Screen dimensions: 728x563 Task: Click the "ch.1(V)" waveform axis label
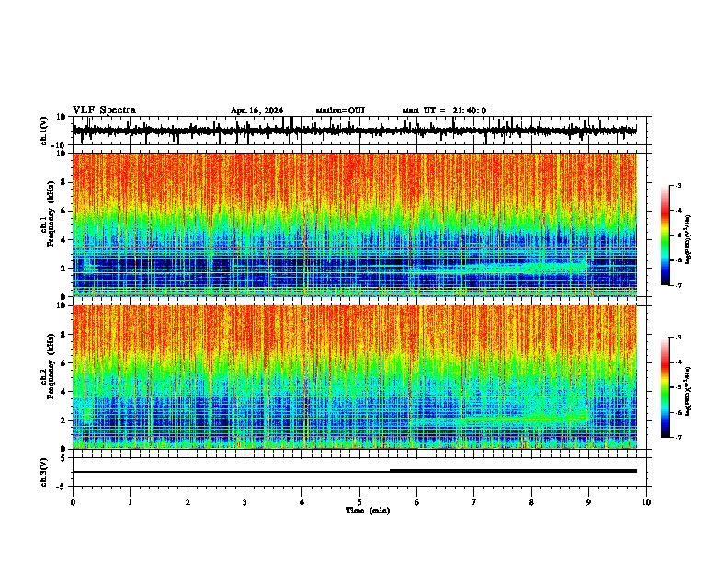click(44, 131)
